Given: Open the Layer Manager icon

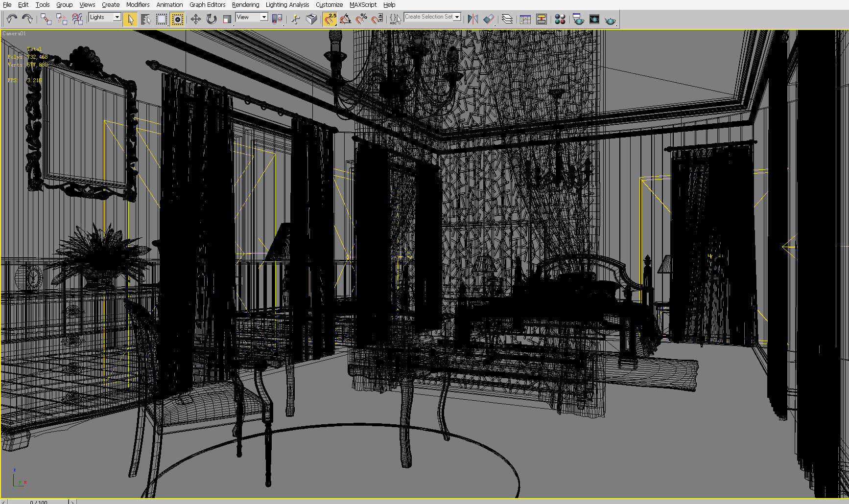Looking at the screenshot, I should (x=507, y=19).
